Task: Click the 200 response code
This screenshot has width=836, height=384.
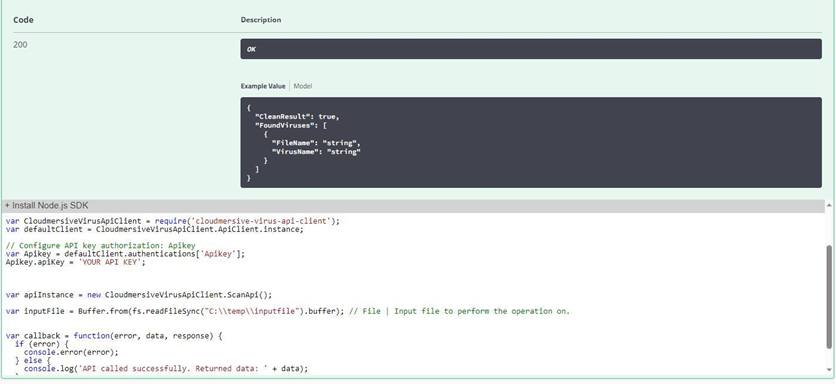Action: [20, 45]
